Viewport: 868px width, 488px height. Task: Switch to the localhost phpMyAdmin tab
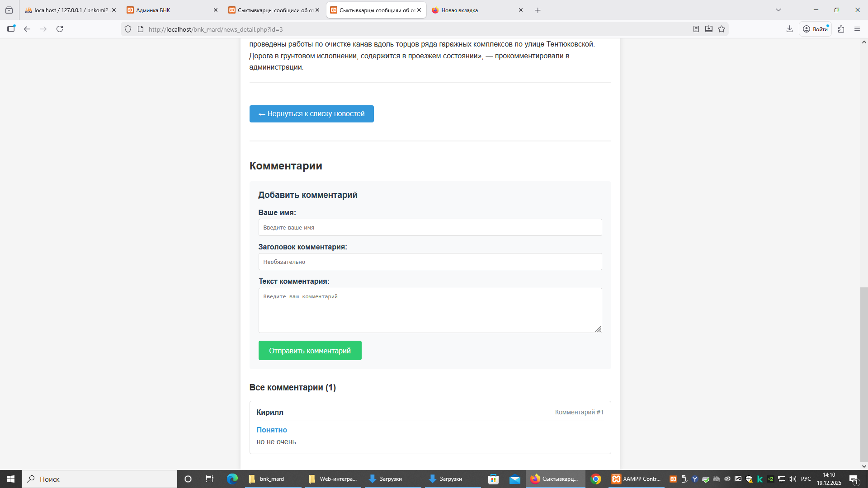coord(68,10)
